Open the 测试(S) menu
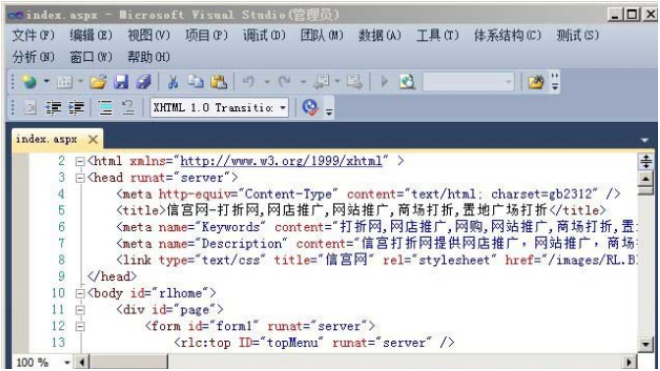The image size is (660, 371). [x=577, y=35]
